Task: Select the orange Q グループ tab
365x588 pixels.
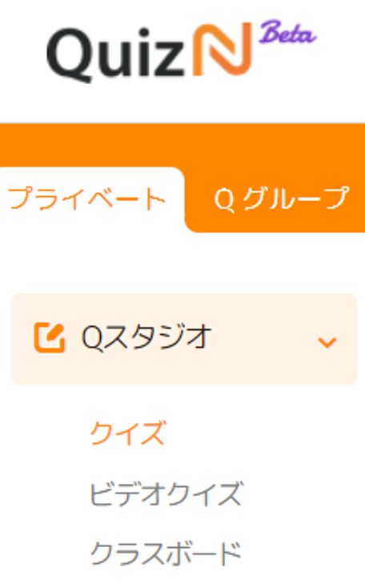Action: 281,199
